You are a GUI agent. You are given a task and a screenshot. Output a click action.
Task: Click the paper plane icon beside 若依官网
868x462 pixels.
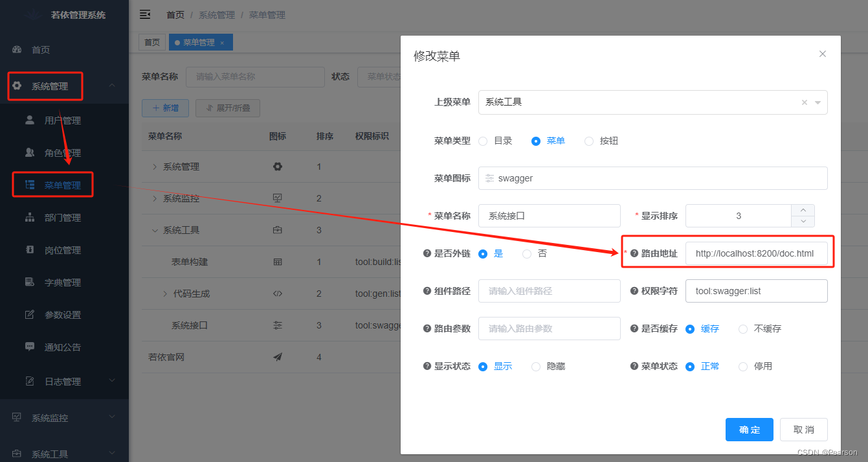(277, 356)
